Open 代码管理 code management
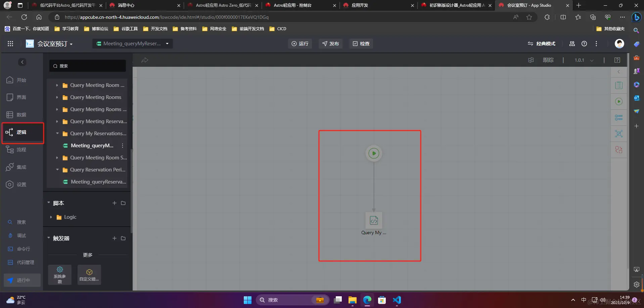This screenshot has height=308, width=644. pos(21,262)
